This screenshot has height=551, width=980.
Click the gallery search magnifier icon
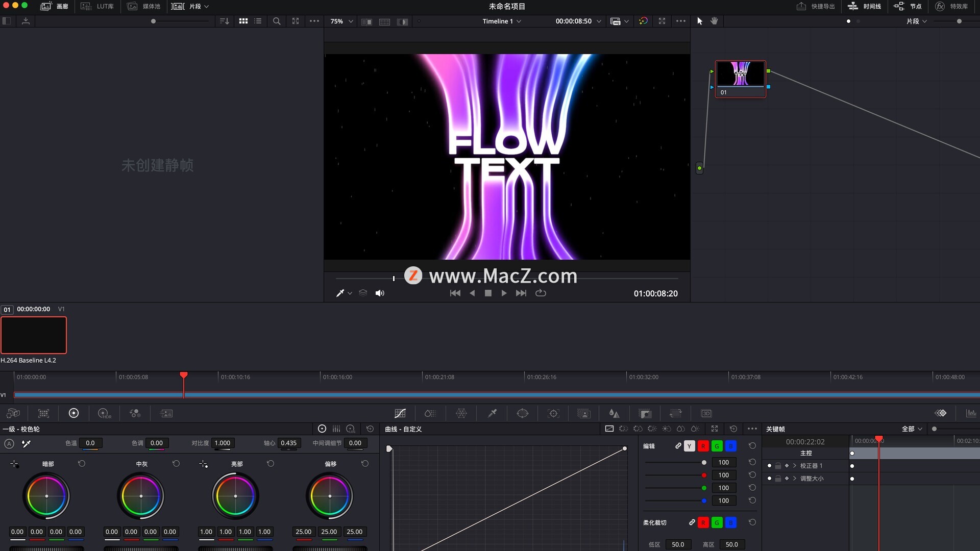pyautogui.click(x=277, y=21)
